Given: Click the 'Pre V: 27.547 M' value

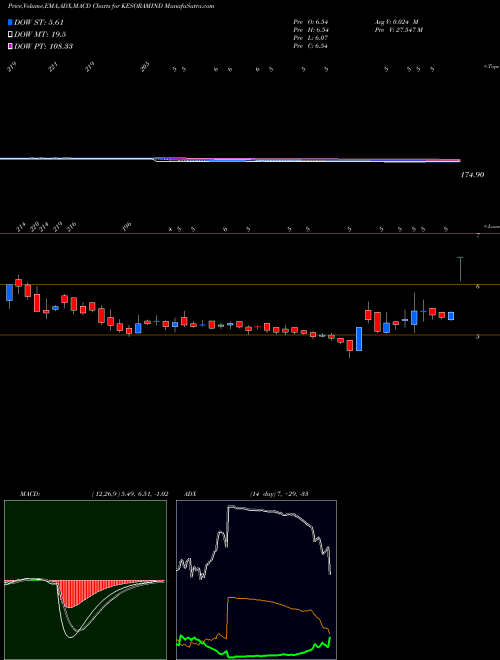Looking at the screenshot, I should (398, 30).
